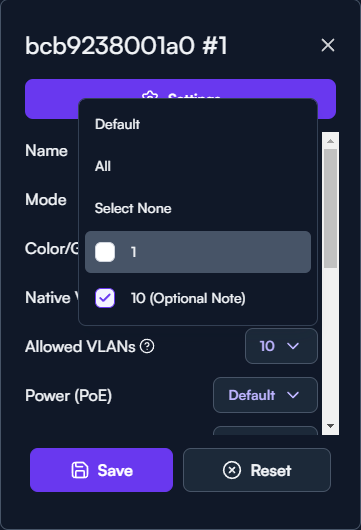The height and width of the screenshot is (530, 361).
Task: Open the purple Settings tab bar
Action: [x=180, y=99]
